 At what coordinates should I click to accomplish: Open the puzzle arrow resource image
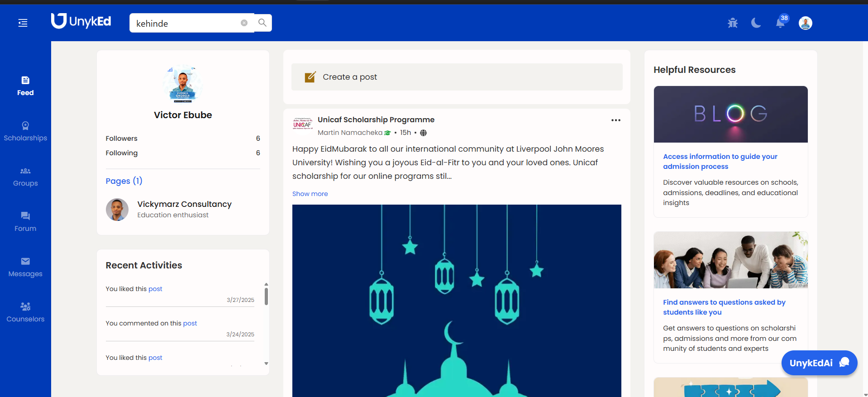pos(730,387)
